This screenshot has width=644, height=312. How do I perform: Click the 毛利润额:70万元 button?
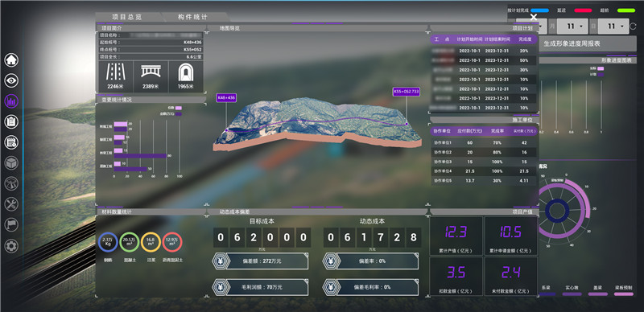(267, 287)
